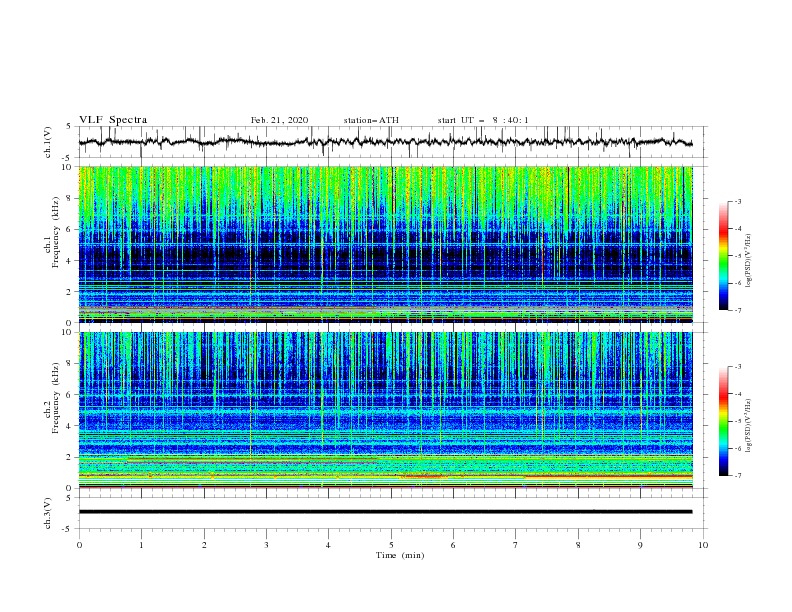Screen dimensions: 792x612
Task: Click time axis tick label "3"
Action: tap(266, 545)
